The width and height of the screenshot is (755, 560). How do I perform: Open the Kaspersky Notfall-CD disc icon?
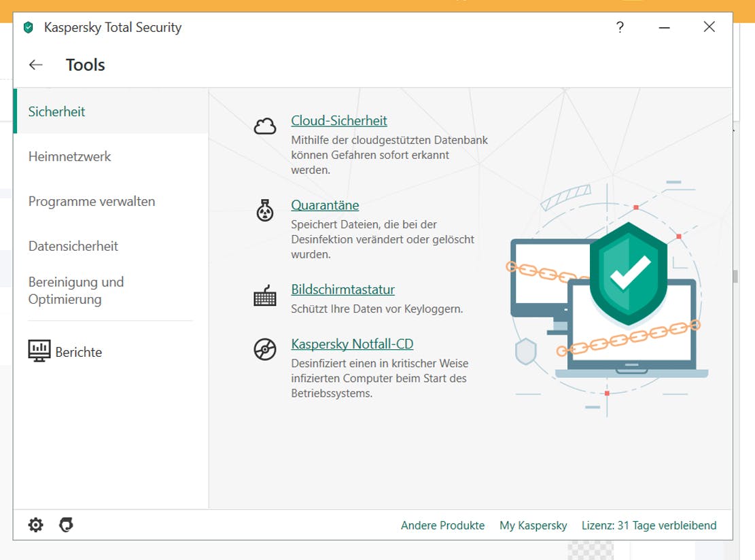pos(264,349)
